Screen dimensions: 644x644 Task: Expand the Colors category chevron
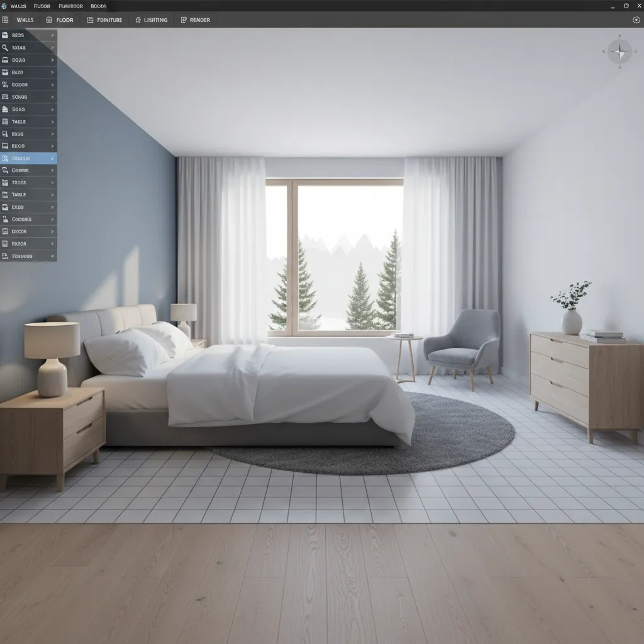pyautogui.click(x=52, y=219)
